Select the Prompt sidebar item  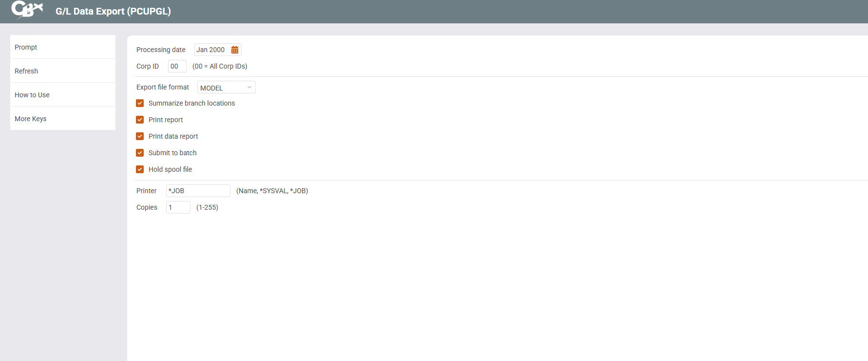click(62, 47)
